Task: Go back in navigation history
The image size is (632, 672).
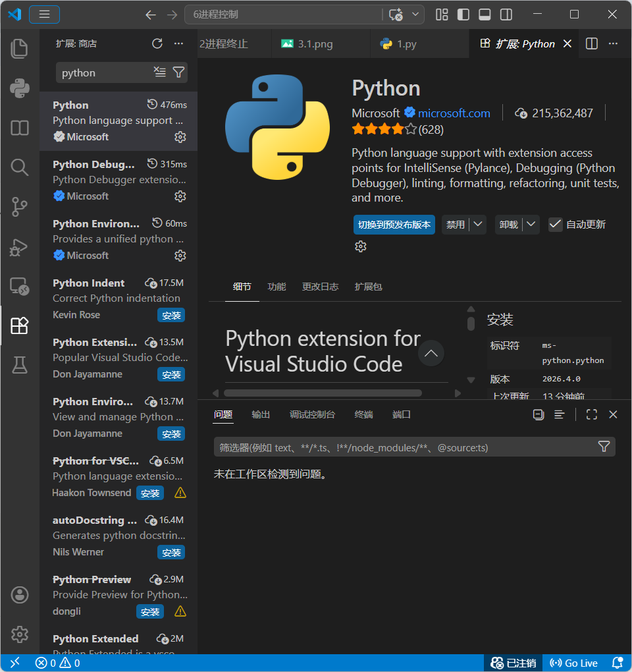Action: pyautogui.click(x=151, y=15)
